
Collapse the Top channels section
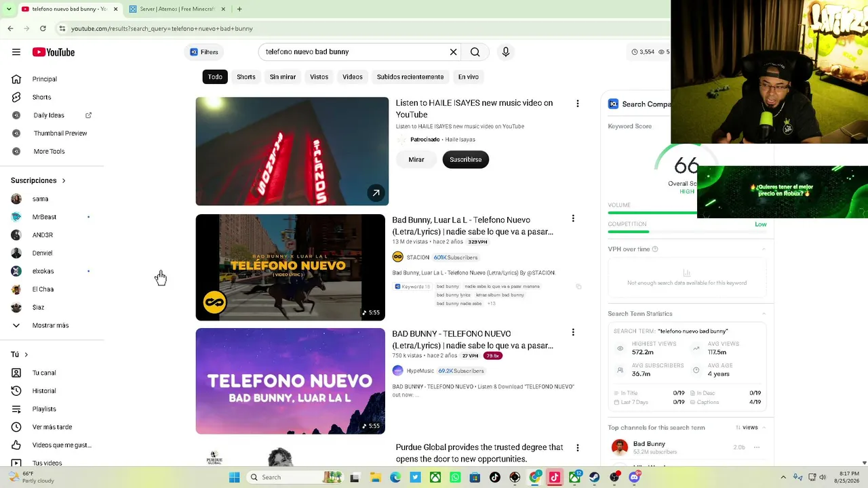pos(764,428)
